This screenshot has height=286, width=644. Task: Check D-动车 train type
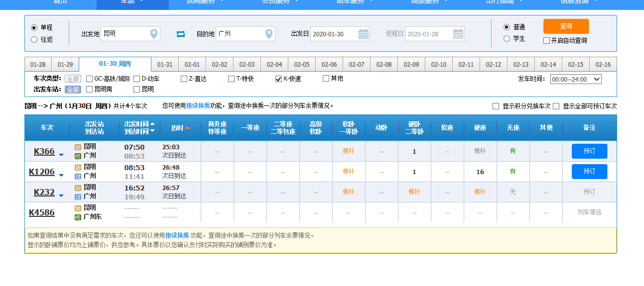136,79
